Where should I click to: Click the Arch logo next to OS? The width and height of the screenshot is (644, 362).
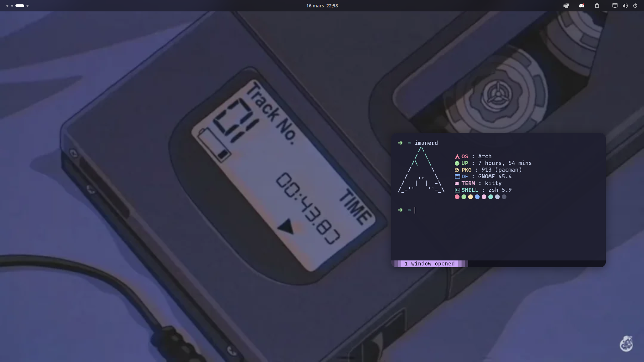[x=457, y=157]
